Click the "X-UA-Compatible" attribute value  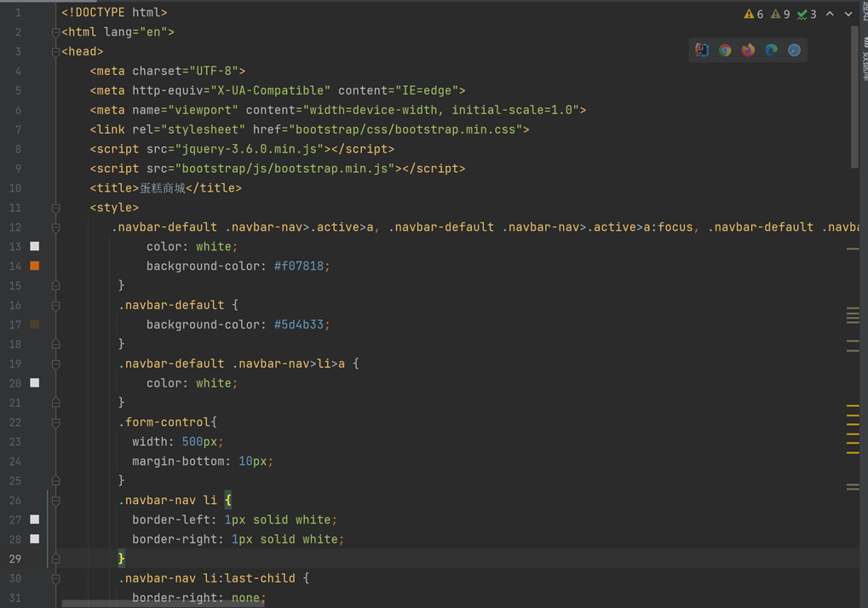click(271, 91)
